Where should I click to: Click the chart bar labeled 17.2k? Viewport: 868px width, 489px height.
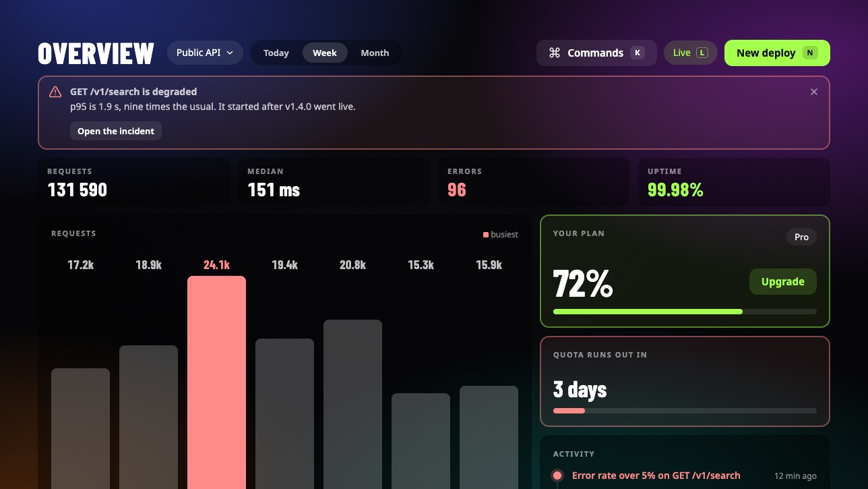tap(80, 428)
